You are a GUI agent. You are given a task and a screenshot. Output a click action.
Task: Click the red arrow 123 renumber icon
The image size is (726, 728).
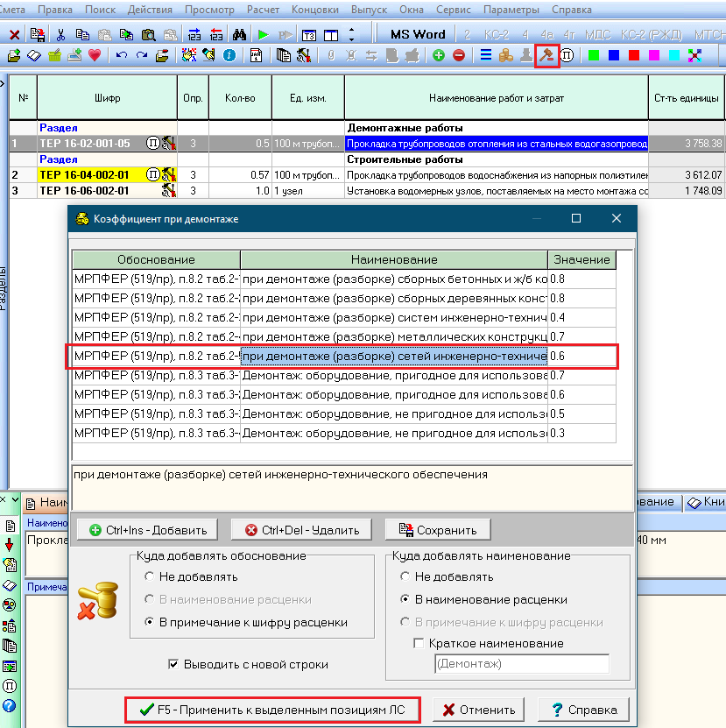(216, 35)
